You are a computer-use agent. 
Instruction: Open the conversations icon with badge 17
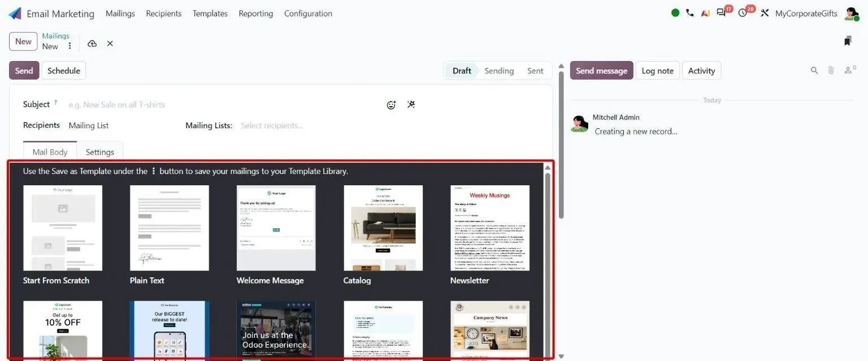pyautogui.click(x=721, y=12)
